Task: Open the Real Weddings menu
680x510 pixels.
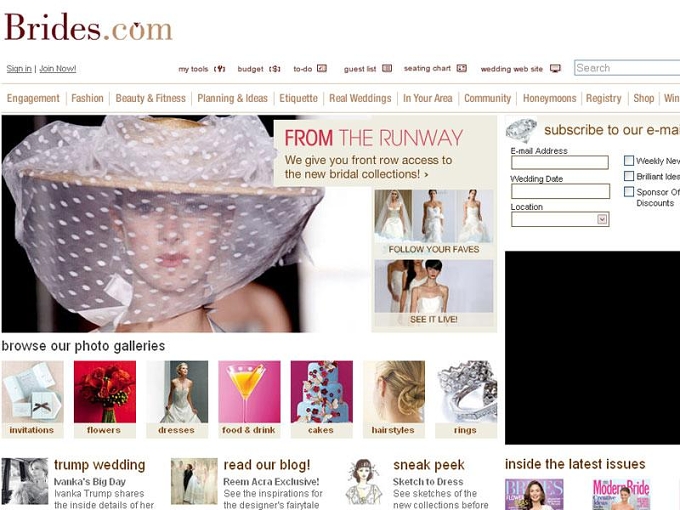Action: pyautogui.click(x=360, y=98)
